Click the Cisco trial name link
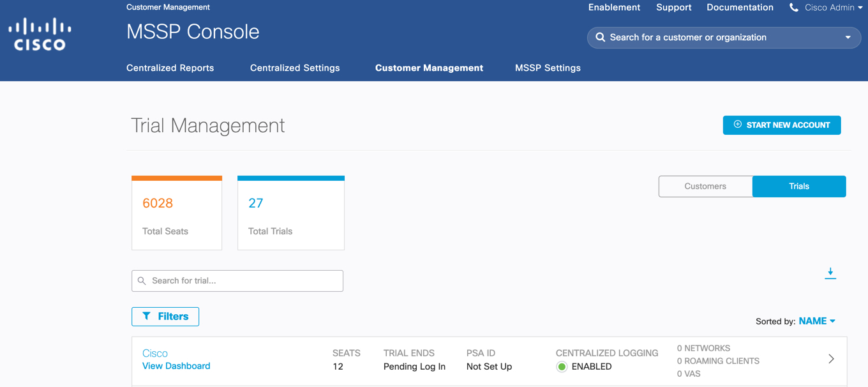This screenshot has width=868, height=387. [155, 353]
